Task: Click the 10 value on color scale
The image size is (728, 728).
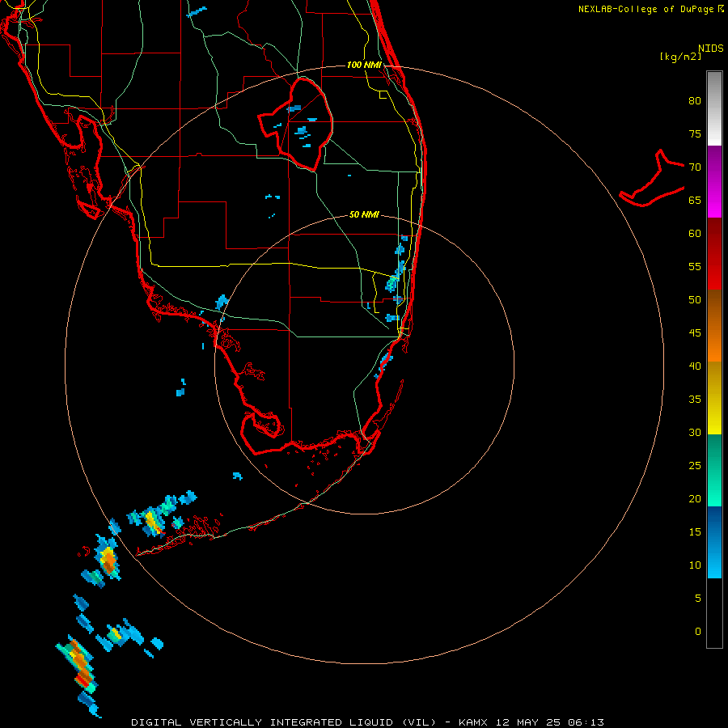Action: click(x=695, y=565)
